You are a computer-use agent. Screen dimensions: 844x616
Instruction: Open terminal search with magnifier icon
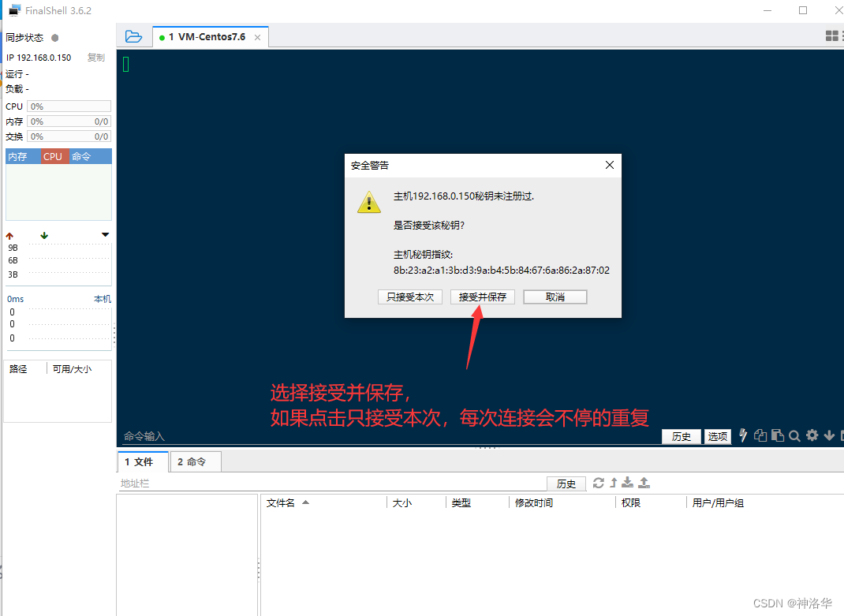point(794,435)
